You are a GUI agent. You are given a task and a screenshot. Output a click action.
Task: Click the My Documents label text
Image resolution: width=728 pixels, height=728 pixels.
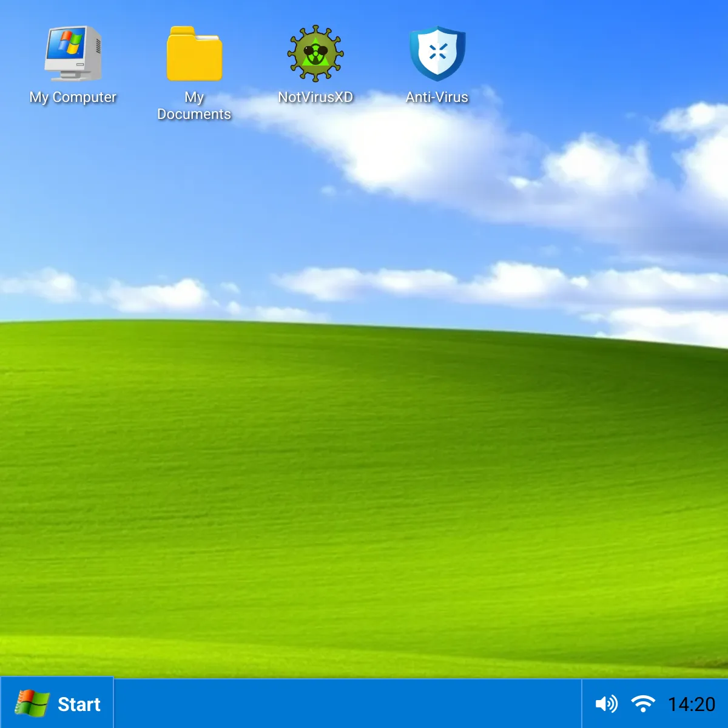pyautogui.click(x=194, y=106)
